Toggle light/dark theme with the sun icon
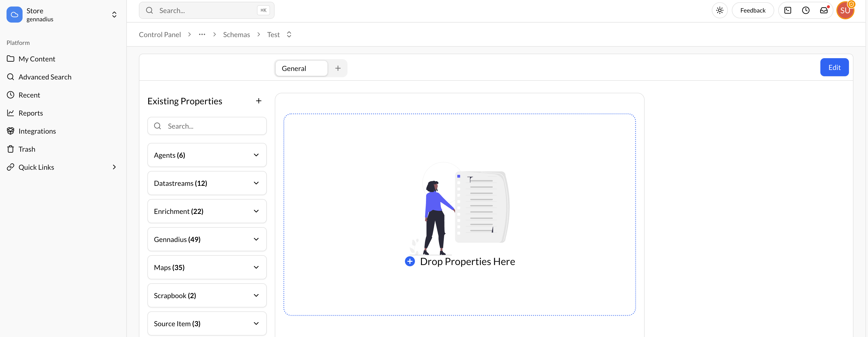 (x=720, y=10)
